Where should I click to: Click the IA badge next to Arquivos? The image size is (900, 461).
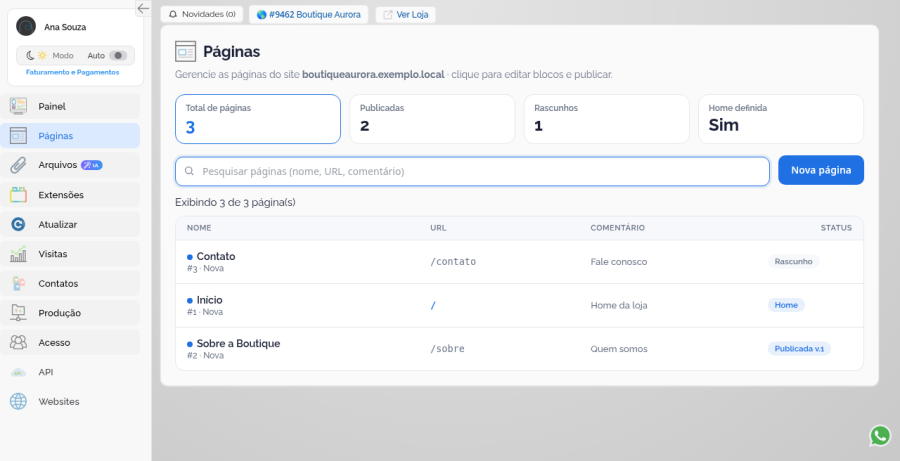pos(91,165)
